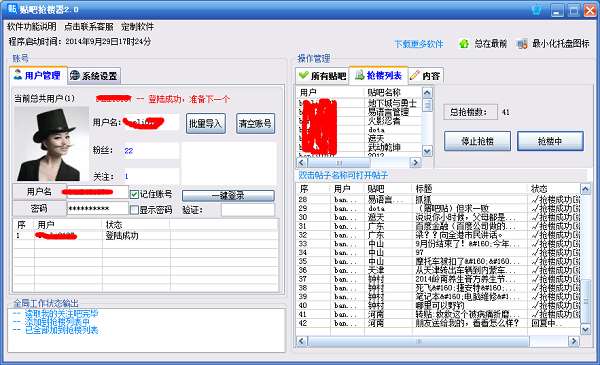The image size is (600, 365).
Task: Click the icon on 抢楼列表 tab
Action: point(359,75)
